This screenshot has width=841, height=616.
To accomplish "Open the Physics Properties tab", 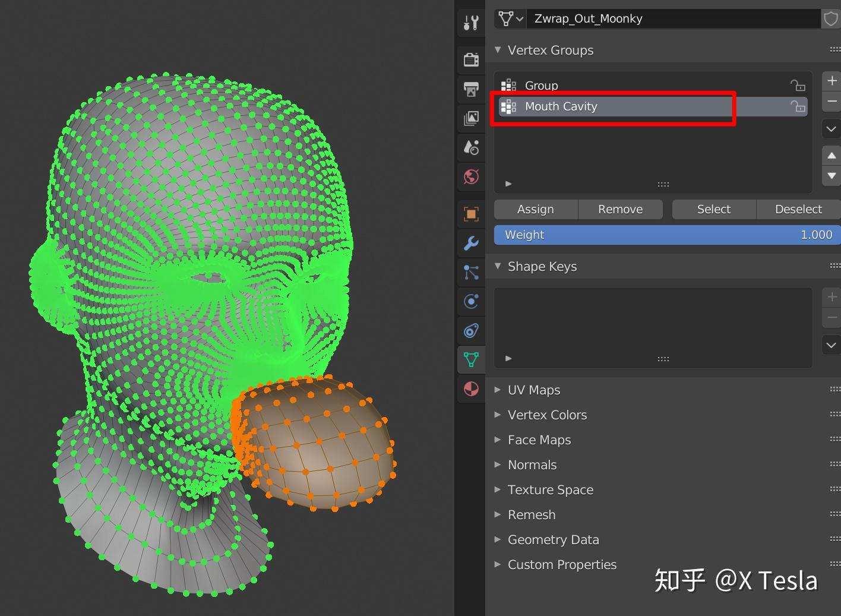I will pyautogui.click(x=471, y=301).
